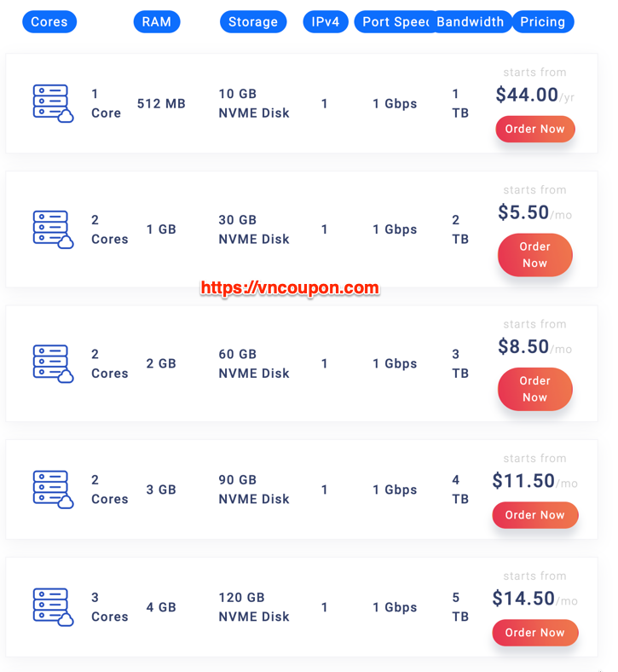Click the $14.50 price text
618x672 pixels.
(523, 599)
